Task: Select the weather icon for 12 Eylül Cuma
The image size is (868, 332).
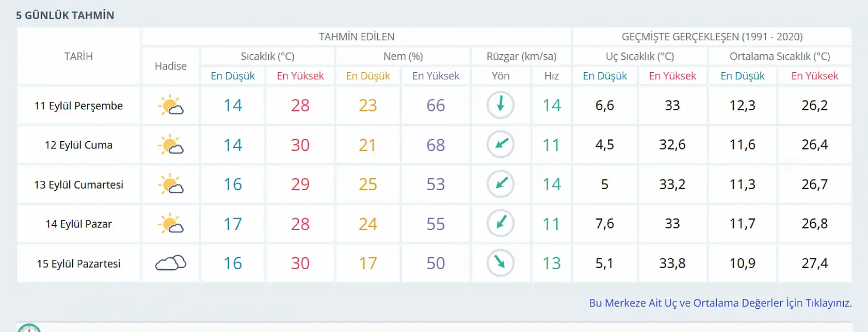Action: pos(171,145)
